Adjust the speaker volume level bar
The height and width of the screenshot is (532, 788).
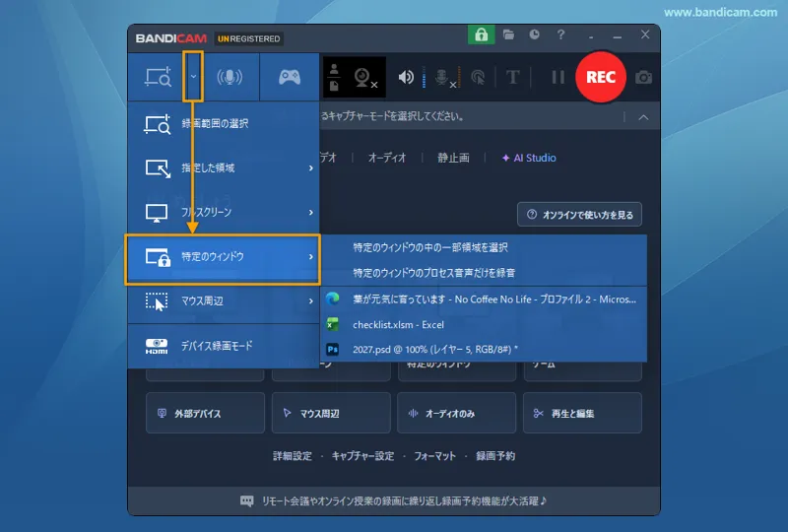coord(425,77)
